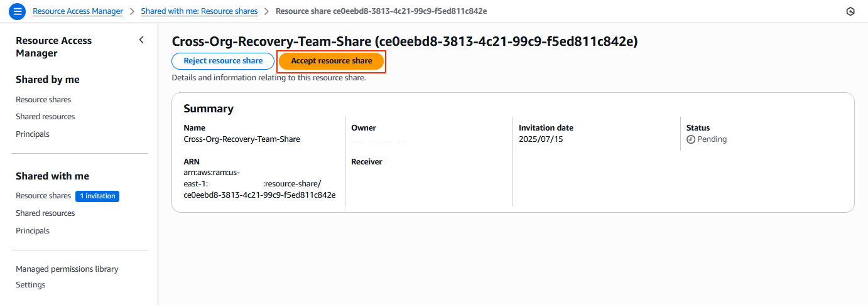
Task: Click the resource share ARN text
Action: point(259,184)
